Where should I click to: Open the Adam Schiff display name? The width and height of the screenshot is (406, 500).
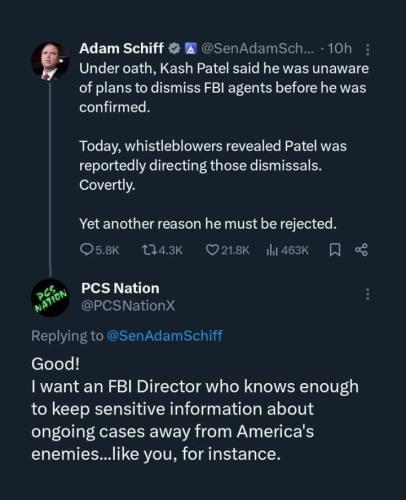tap(121, 49)
